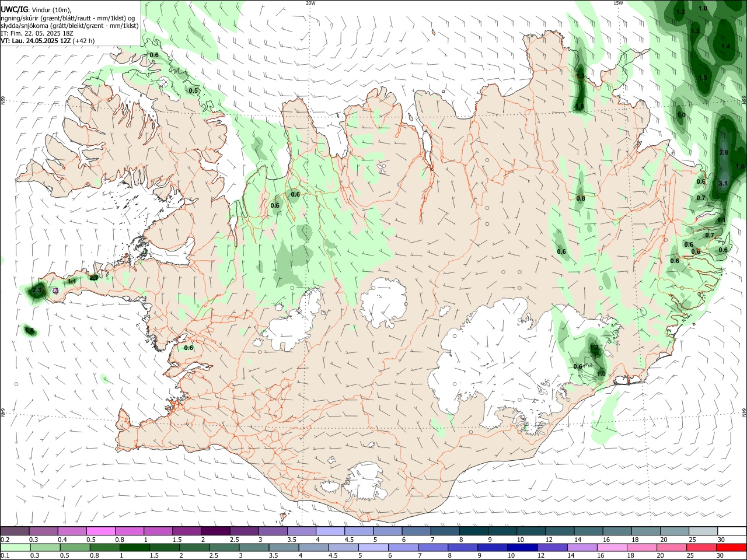Click the '1.6' value at right map edge
747x560 pixels.
[x=741, y=166]
